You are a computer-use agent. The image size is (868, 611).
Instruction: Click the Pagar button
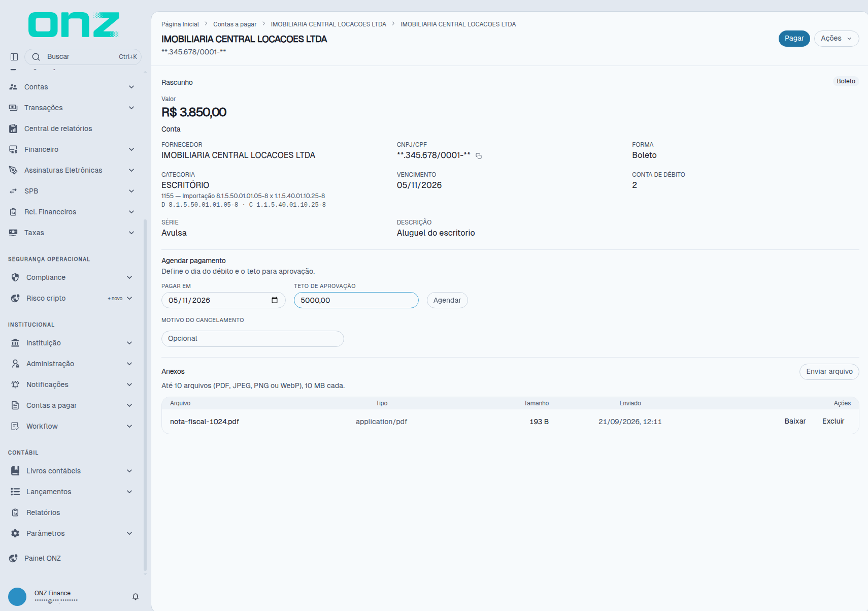point(794,39)
